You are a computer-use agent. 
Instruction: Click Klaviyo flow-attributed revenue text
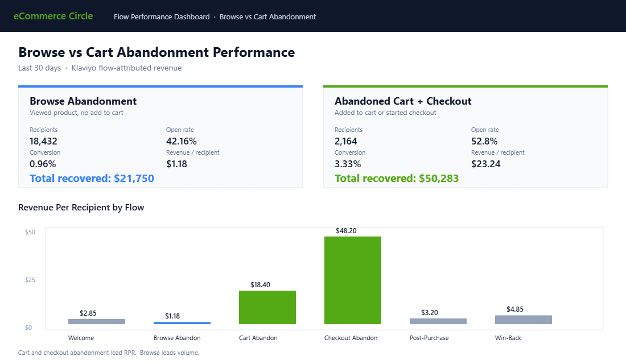[x=126, y=68]
